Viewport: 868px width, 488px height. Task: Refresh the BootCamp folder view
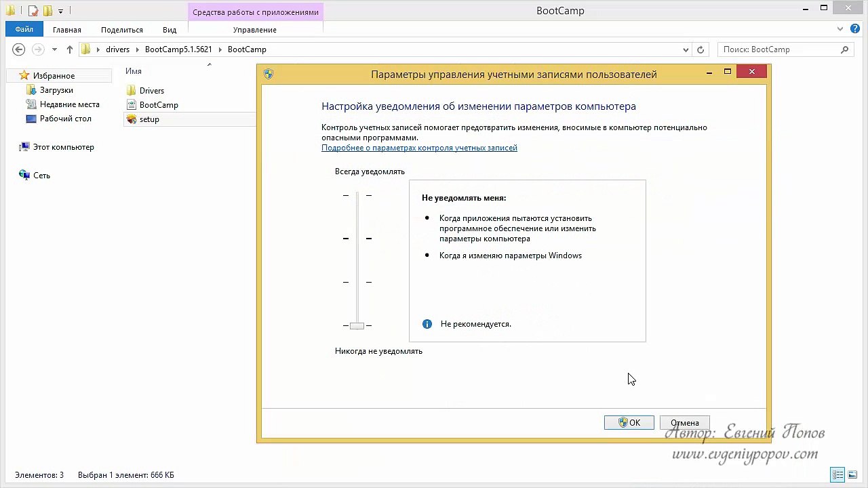(x=701, y=49)
